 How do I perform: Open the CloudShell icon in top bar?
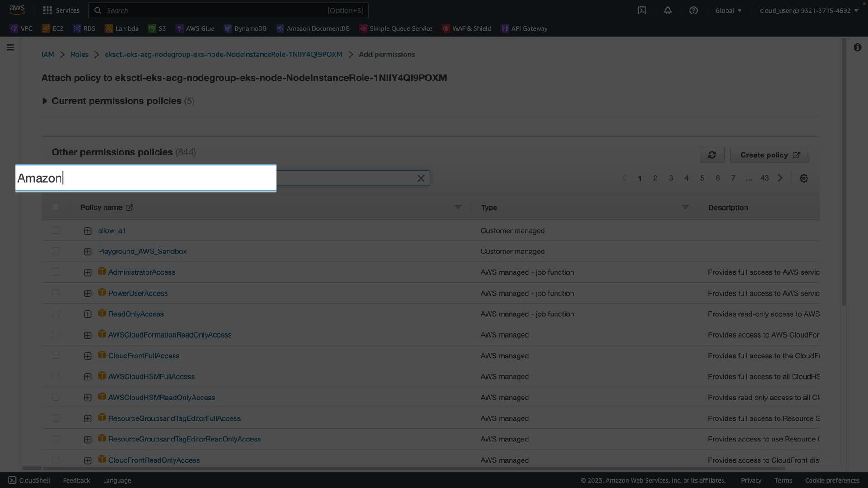pos(642,10)
